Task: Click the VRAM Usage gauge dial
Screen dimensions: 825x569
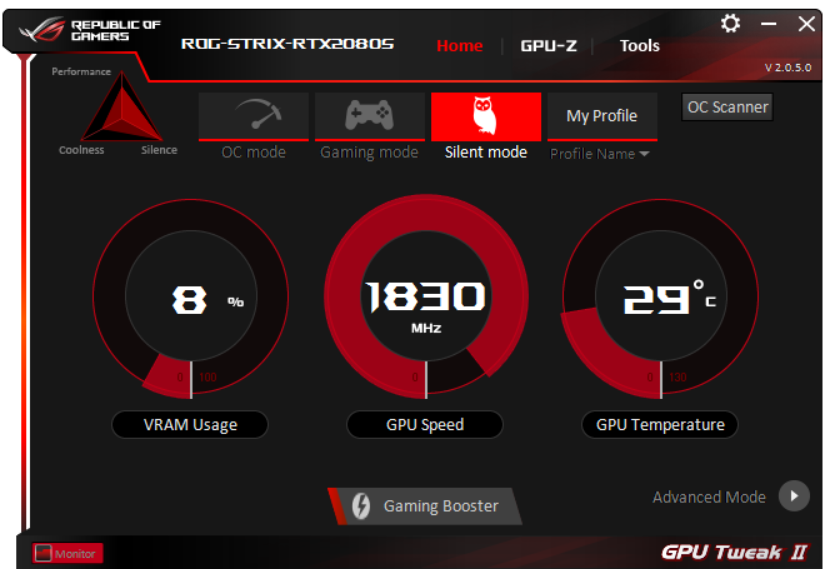Action: coord(190,297)
